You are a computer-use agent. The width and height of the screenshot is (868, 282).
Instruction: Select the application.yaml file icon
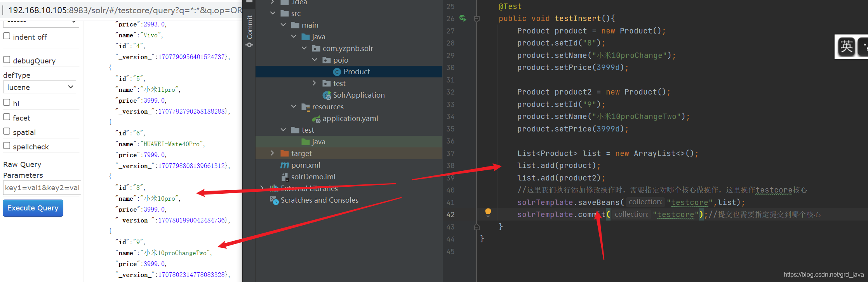coord(317,119)
